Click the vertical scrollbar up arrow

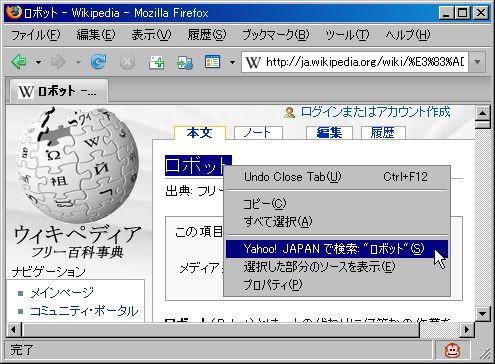[482, 113]
